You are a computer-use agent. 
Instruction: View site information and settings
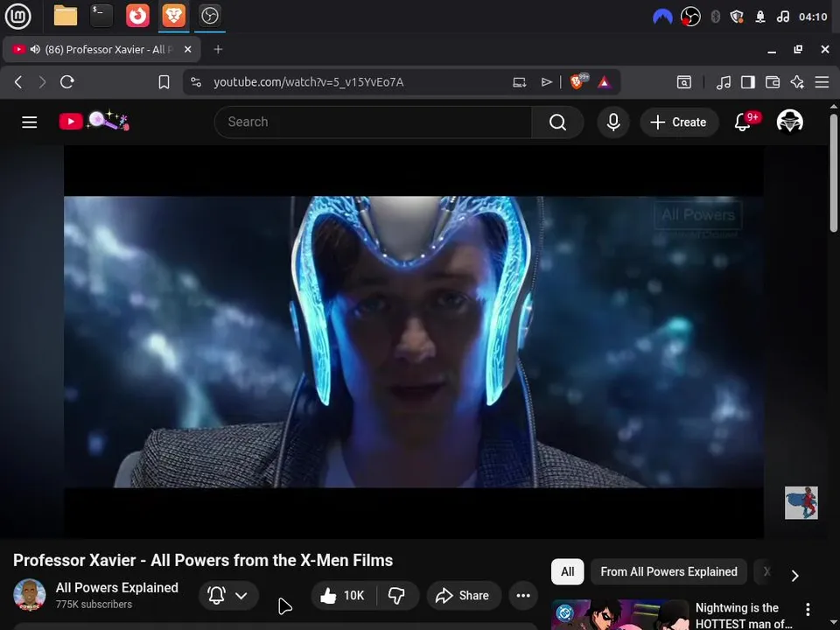[196, 82]
